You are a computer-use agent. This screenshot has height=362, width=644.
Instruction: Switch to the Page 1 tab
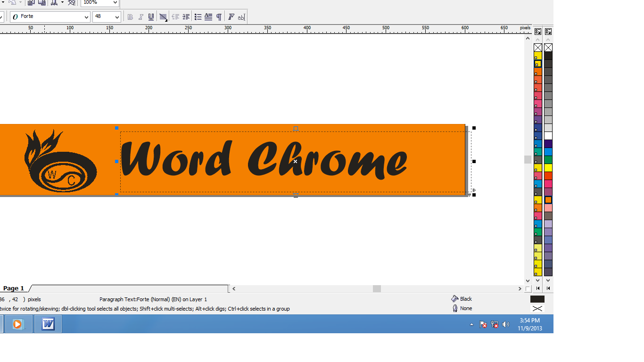tap(14, 288)
